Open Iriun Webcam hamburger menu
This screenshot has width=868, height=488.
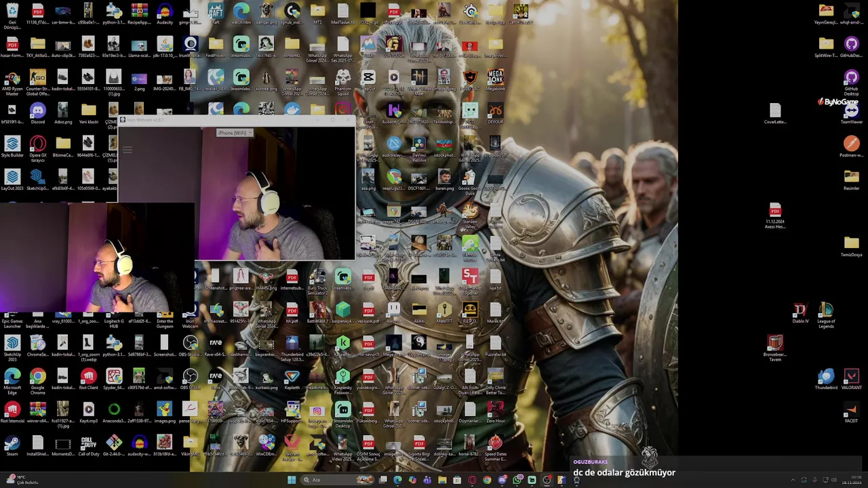(x=127, y=149)
